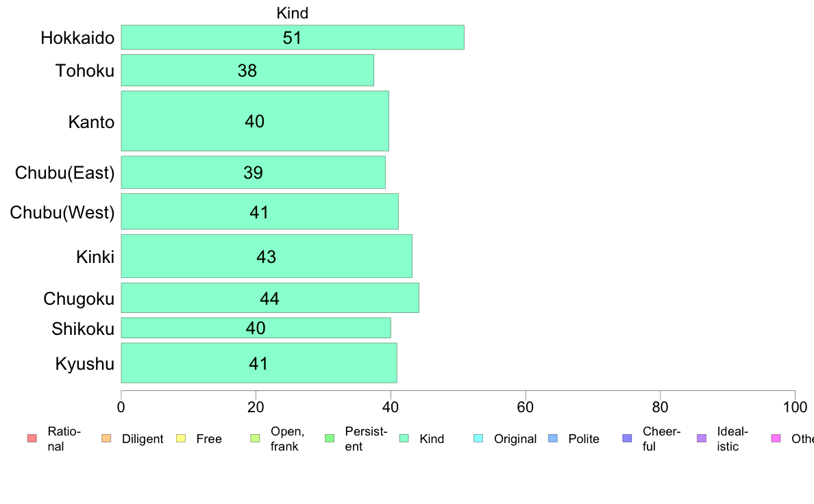
Task: Click the Kind chart title
Action: (x=293, y=13)
